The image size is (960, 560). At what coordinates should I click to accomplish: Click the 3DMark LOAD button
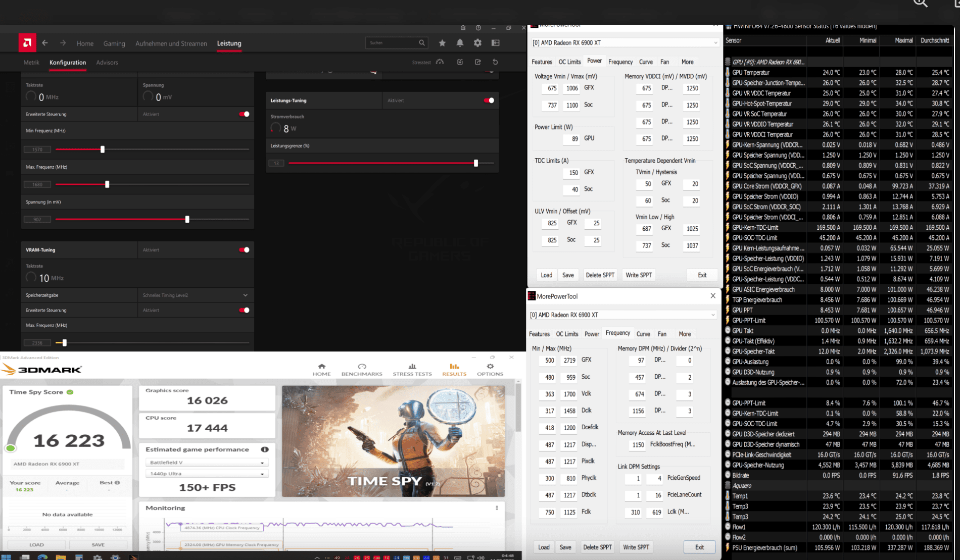[x=36, y=545]
